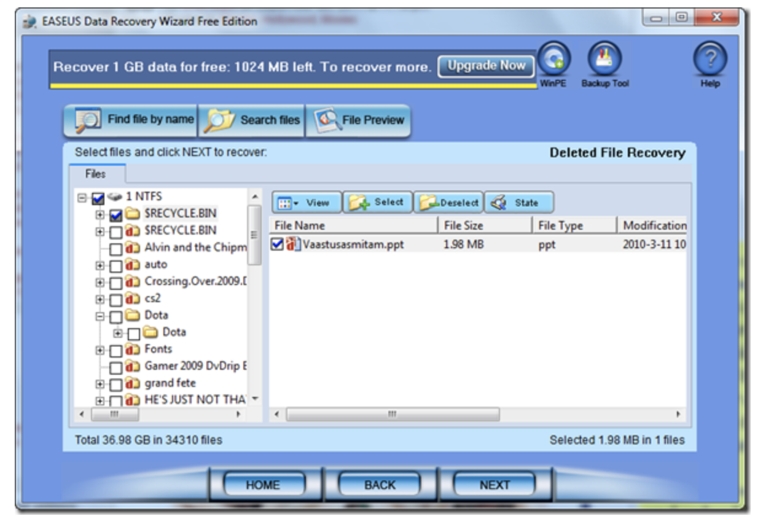
Task: Select the Vaastusasmitam.ppt file name
Action: coord(353,244)
